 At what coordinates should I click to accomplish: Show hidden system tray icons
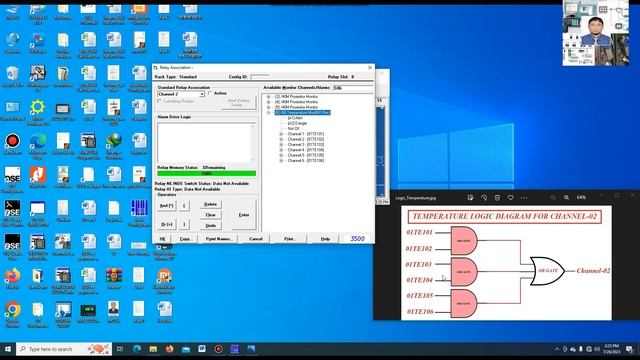(x=557, y=349)
